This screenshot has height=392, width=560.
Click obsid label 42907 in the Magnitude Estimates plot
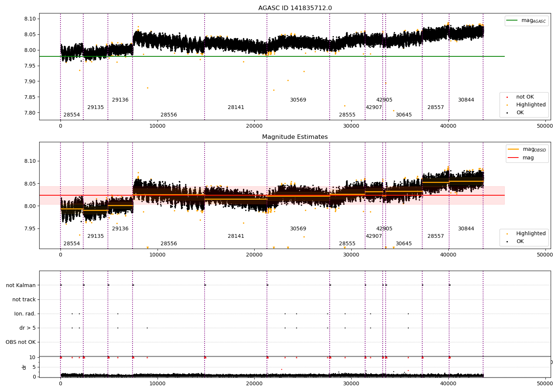click(x=374, y=236)
